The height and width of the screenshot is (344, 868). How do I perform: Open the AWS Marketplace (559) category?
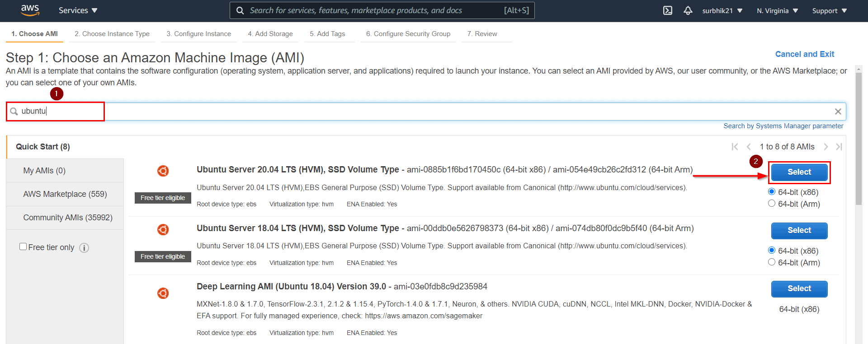(65, 194)
